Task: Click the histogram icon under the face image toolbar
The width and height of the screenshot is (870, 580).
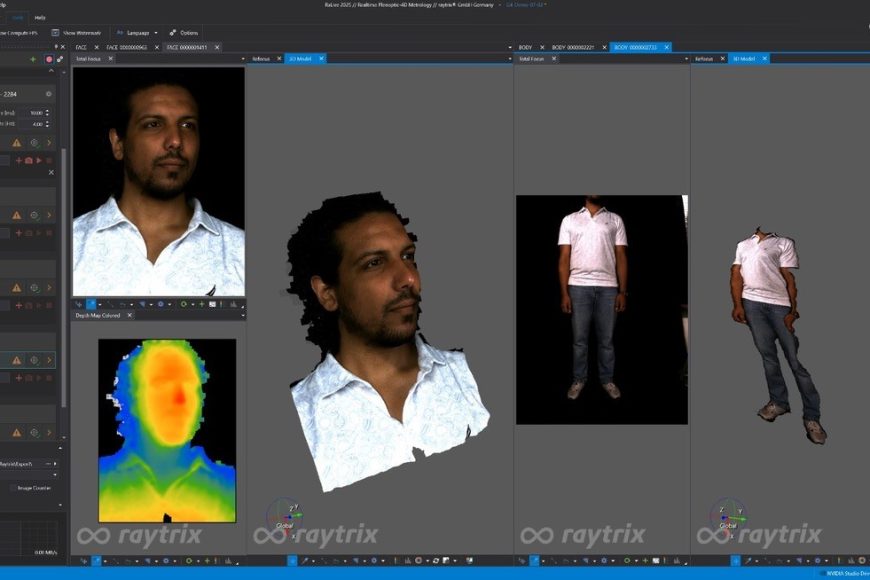Action: pyautogui.click(x=233, y=303)
